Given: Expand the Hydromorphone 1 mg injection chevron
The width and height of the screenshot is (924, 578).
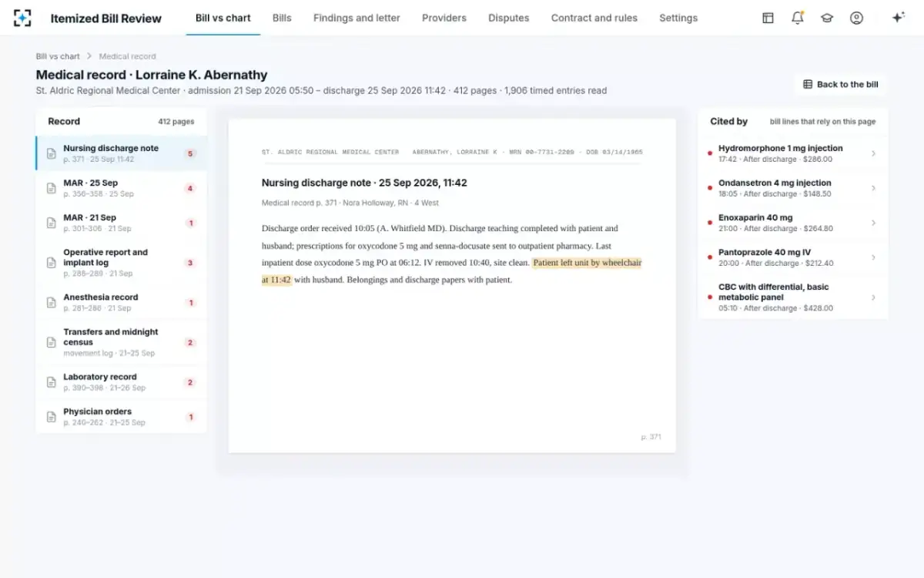Looking at the screenshot, I should [873, 153].
